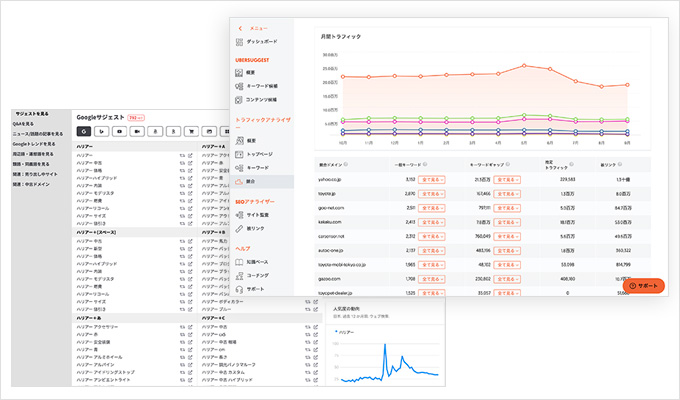This screenshot has height=400, width=680.
Task: Expand keyword gap 全て見る dropdown for yahoo.co.jp
Action: (x=507, y=180)
